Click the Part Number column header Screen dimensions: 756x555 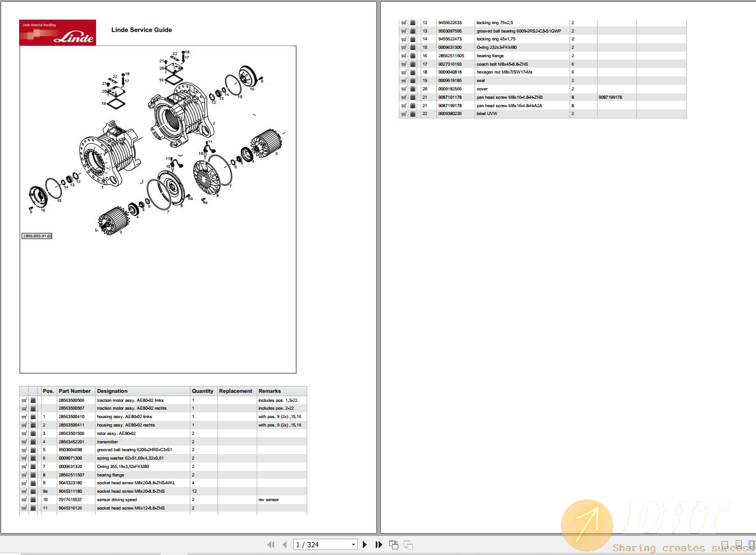coord(75,391)
